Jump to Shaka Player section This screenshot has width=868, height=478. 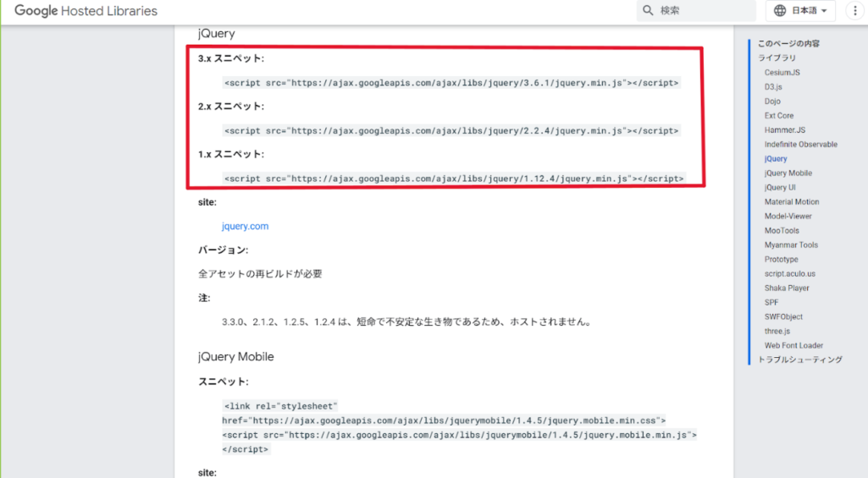pyautogui.click(x=787, y=288)
